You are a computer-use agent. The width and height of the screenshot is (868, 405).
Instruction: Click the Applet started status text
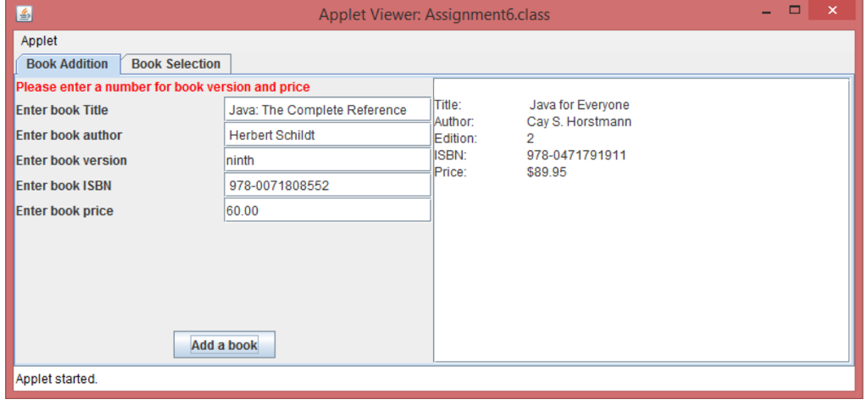coord(57,380)
